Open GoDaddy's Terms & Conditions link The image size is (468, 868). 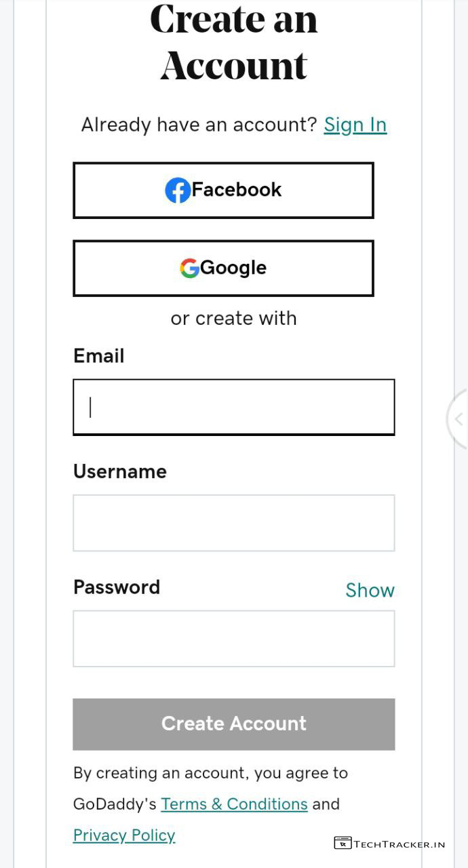(234, 804)
